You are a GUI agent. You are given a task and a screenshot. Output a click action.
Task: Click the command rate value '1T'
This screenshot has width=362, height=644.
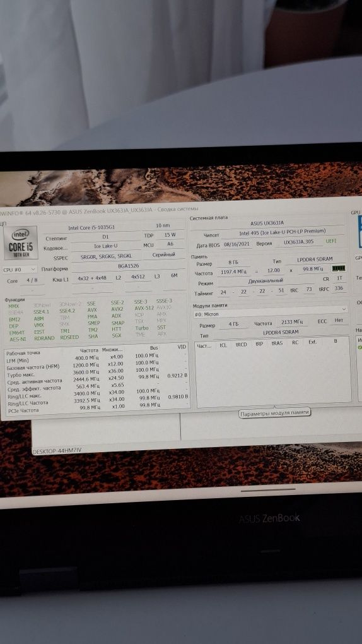click(338, 278)
